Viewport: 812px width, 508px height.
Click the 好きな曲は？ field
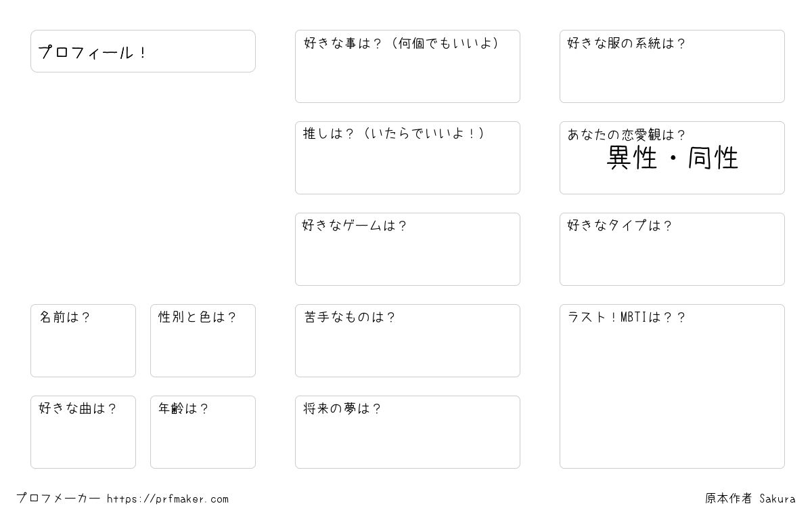tap(83, 432)
